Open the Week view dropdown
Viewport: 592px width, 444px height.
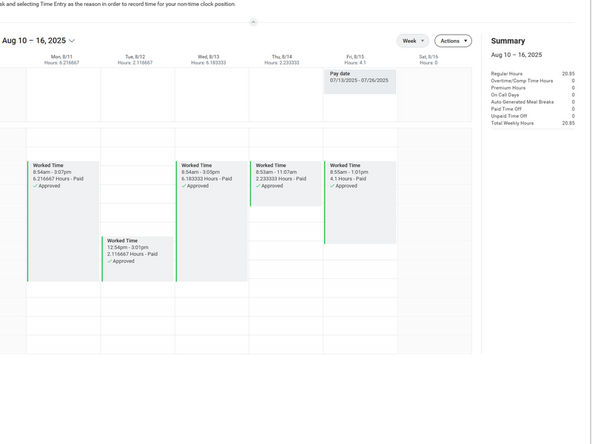[x=413, y=41]
